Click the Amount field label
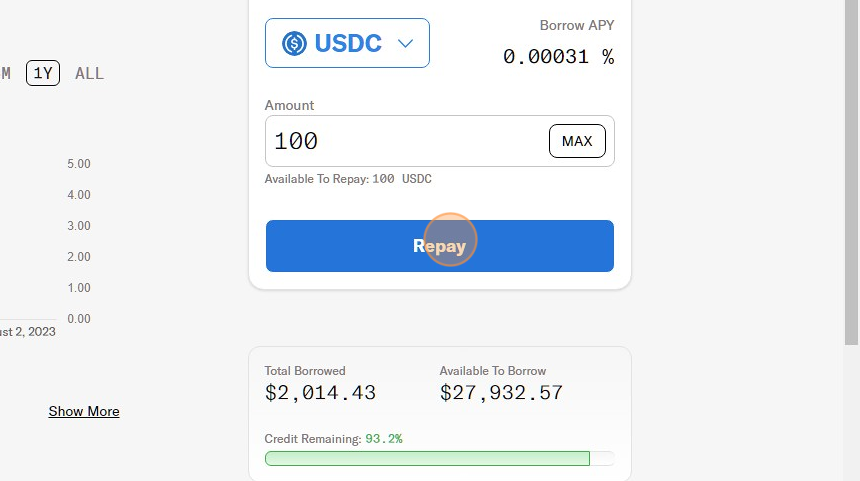 coord(289,105)
